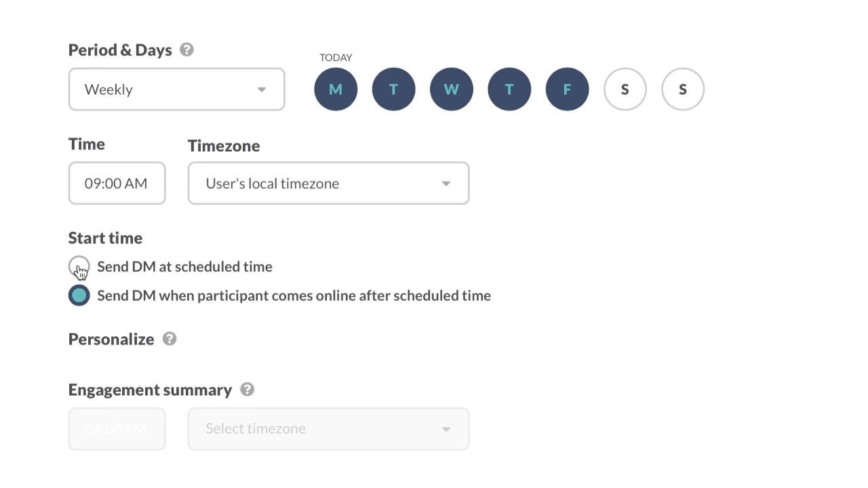Screen dimensions: 868x488
Task: Enable Saturday day circle
Action: point(625,89)
